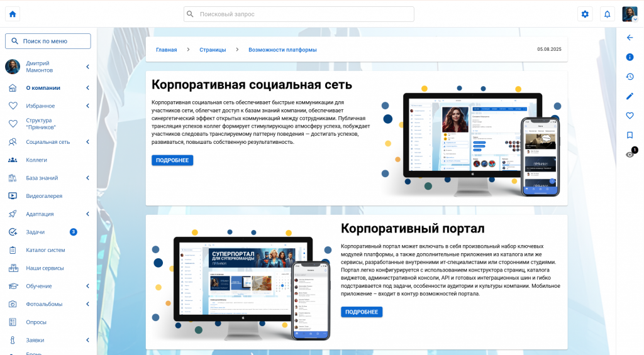Open Видеогалерея menu item
644x355 pixels.
45,196
